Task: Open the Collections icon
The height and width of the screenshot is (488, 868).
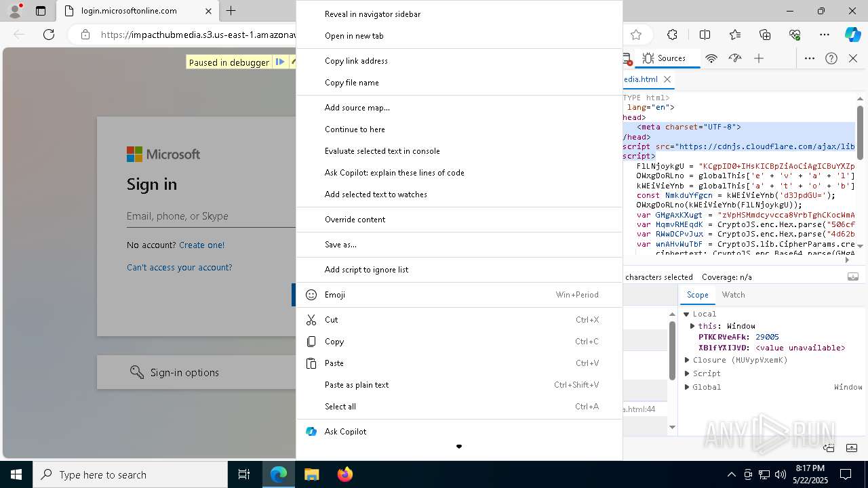Action: (x=765, y=35)
